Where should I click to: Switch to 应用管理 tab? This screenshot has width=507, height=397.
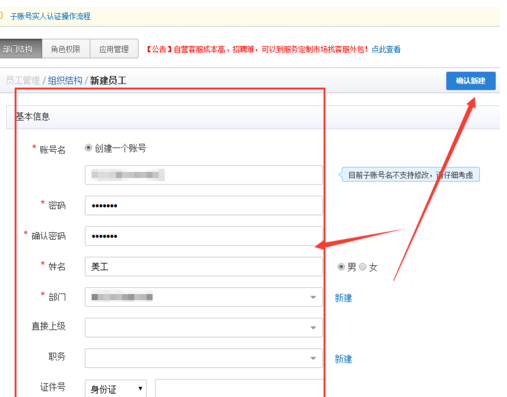tap(114, 49)
